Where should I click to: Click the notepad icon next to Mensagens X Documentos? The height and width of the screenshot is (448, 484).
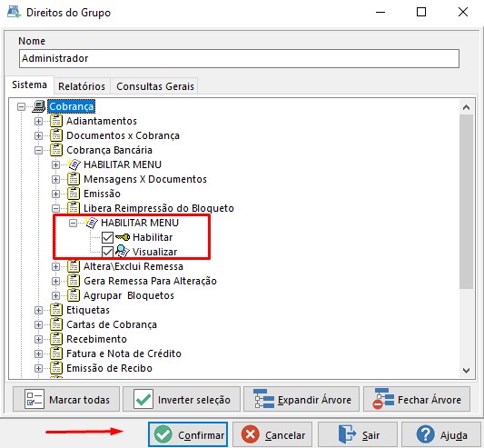(74, 179)
